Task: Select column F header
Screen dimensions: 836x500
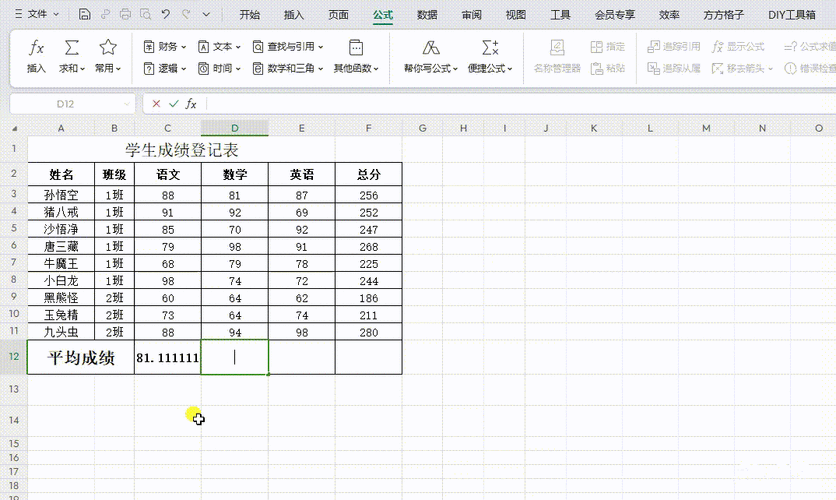Action: (368, 128)
